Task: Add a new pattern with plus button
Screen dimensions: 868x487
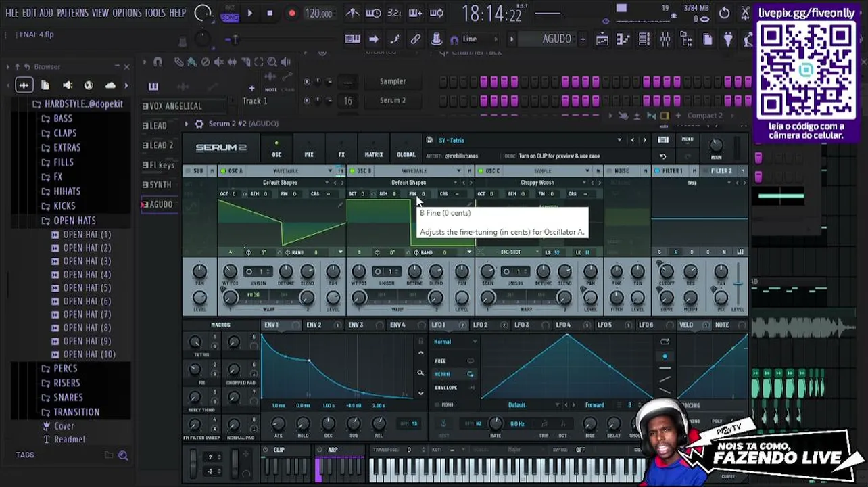Action: [582, 39]
